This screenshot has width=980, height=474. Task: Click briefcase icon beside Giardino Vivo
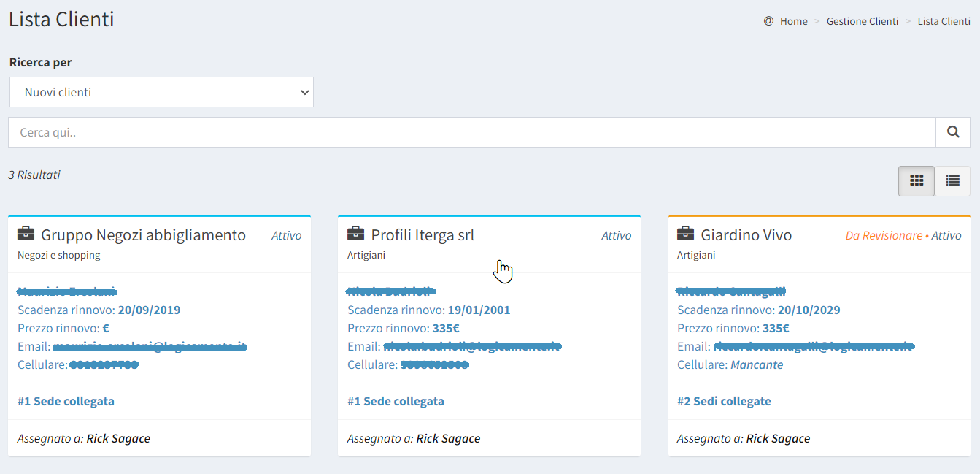click(685, 234)
